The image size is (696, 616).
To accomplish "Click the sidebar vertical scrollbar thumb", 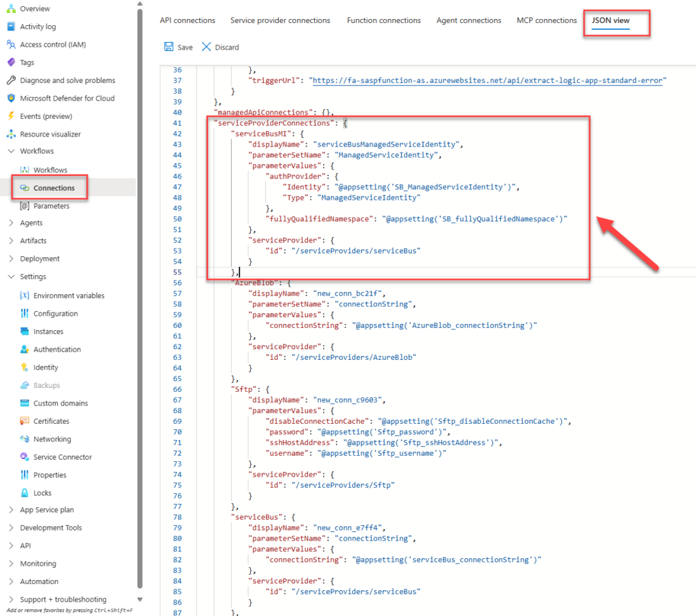I will [140, 300].
